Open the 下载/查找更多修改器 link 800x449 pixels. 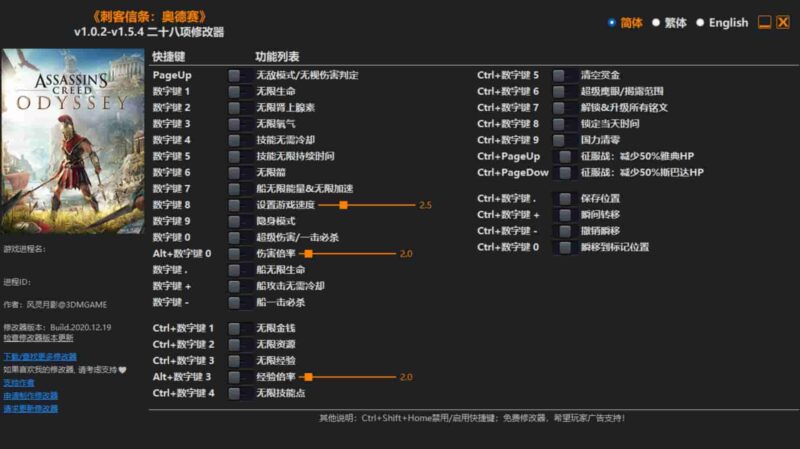tap(40, 357)
